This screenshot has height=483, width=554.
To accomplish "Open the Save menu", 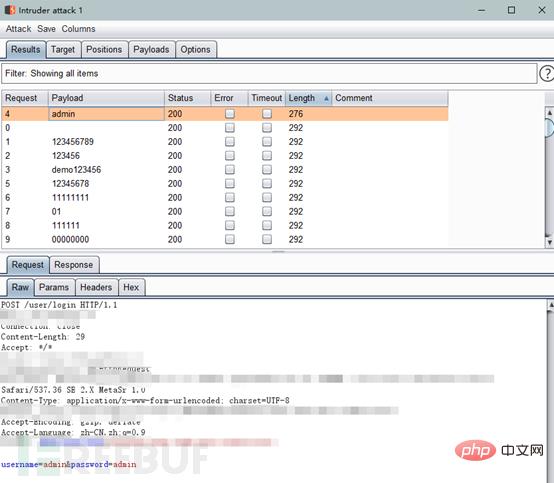I will pyautogui.click(x=46, y=29).
